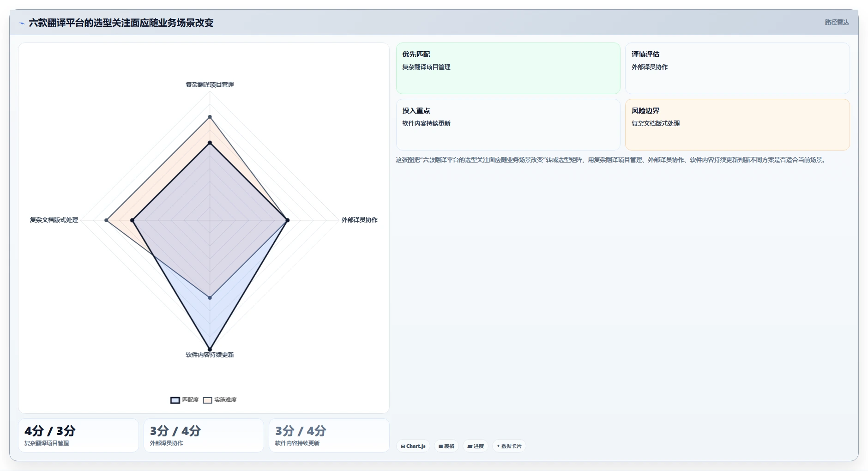Click the 匹配度 data point on the top axis
This screenshot has height=471, width=868.
pyautogui.click(x=210, y=143)
